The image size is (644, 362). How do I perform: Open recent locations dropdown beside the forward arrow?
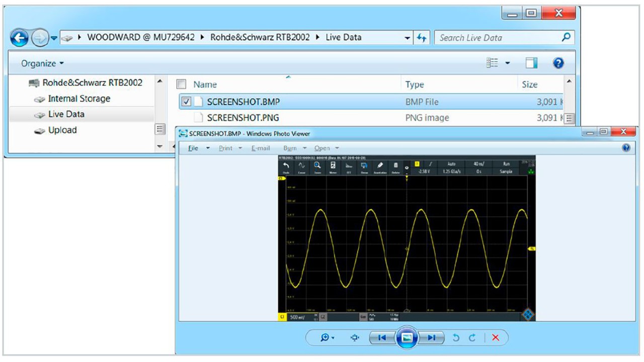click(x=54, y=38)
